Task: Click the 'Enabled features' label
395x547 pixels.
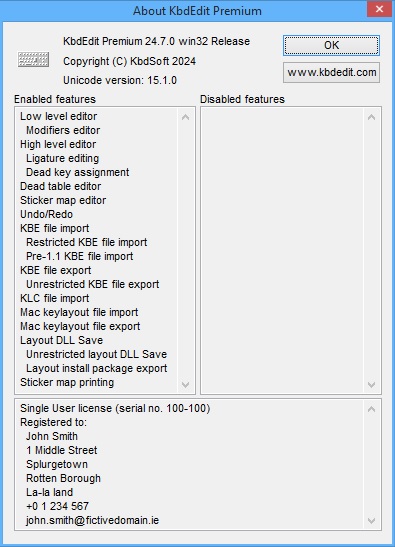Action: point(55,99)
